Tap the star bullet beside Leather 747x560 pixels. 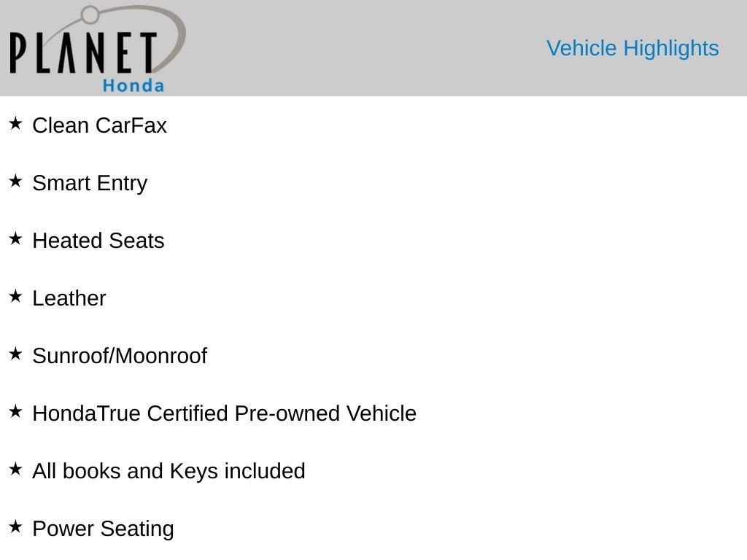(x=15, y=296)
